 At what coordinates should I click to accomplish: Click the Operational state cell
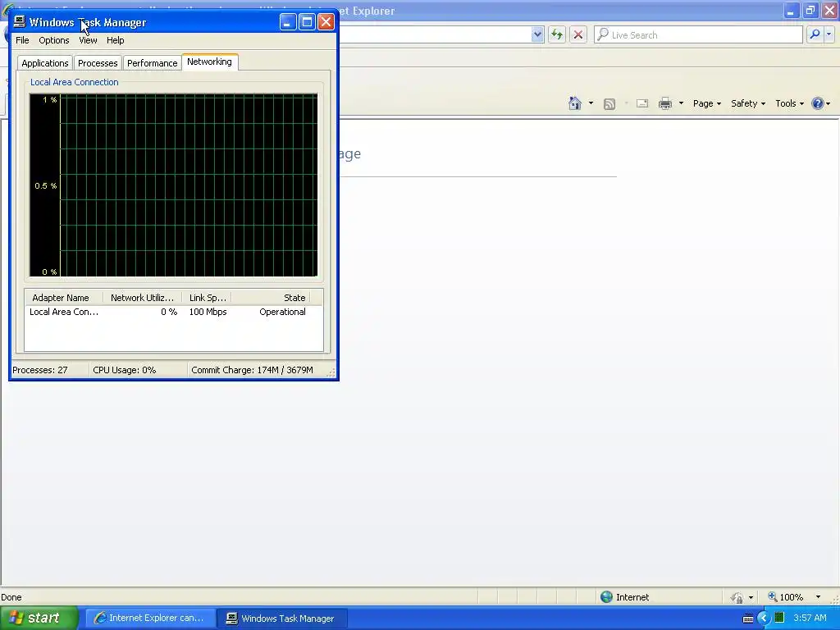click(282, 312)
